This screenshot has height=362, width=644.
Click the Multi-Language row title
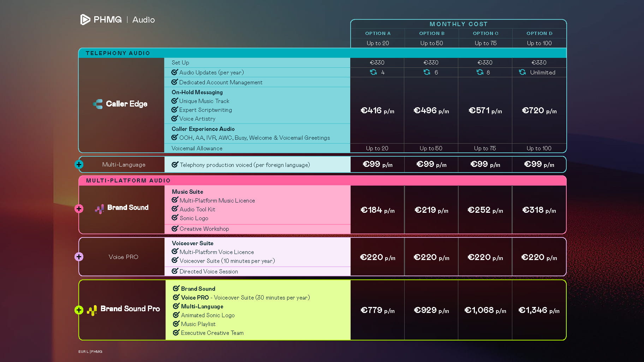pos(124,164)
